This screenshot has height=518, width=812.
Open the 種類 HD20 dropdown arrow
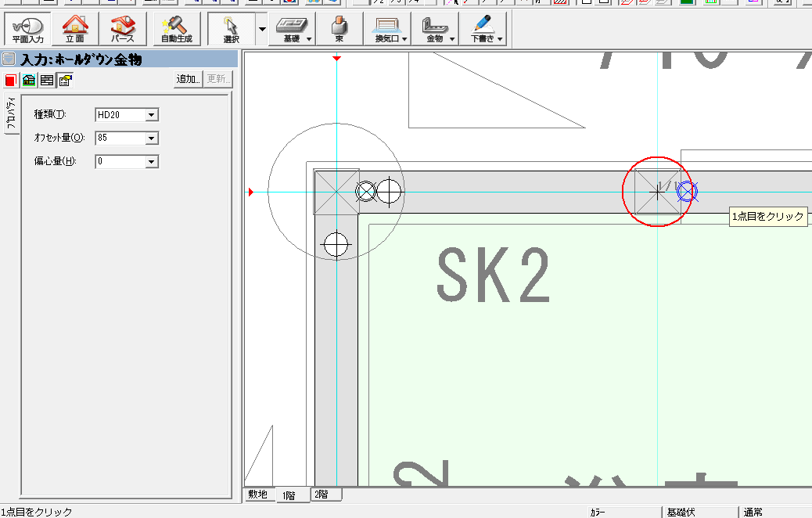pyautogui.click(x=151, y=115)
